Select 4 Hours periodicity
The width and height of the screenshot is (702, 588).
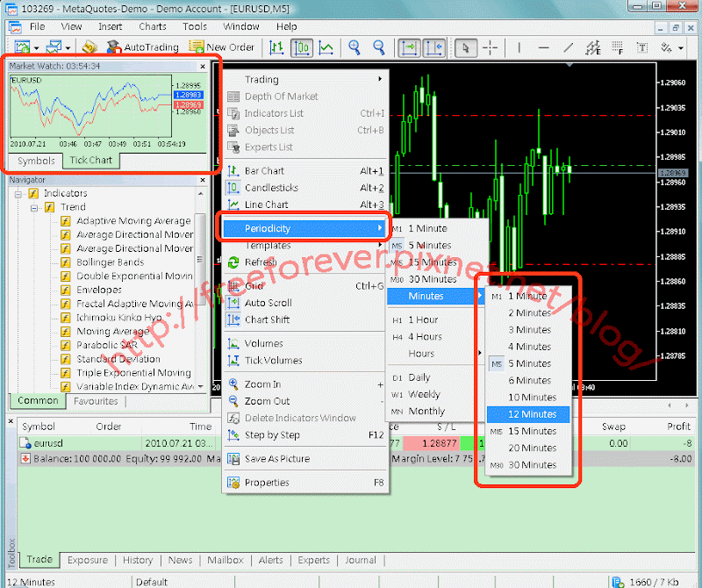pos(435,337)
